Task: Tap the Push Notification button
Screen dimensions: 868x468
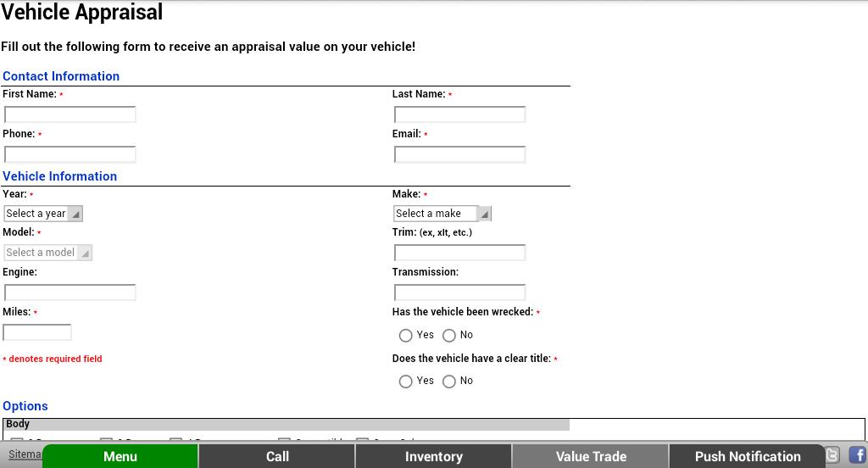Action: pyautogui.click(x=747, y=456)
